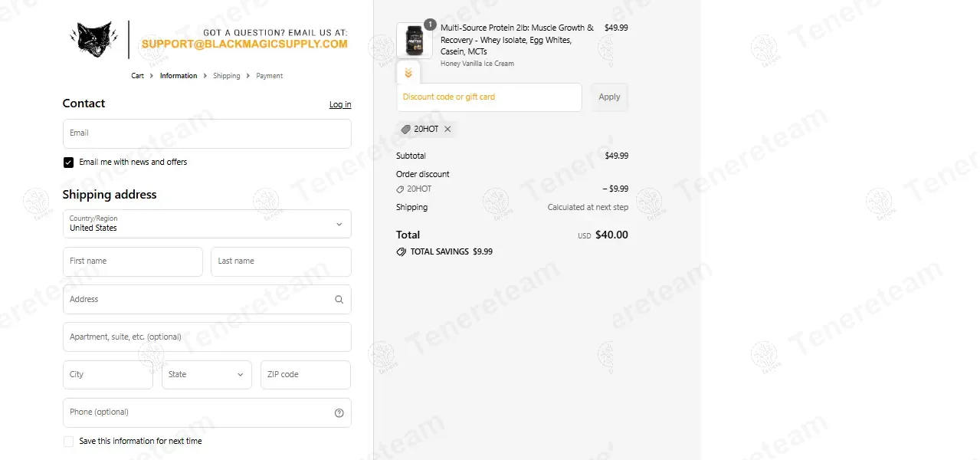Click the support email address link

pyautogui.click(x=244, y=44)
